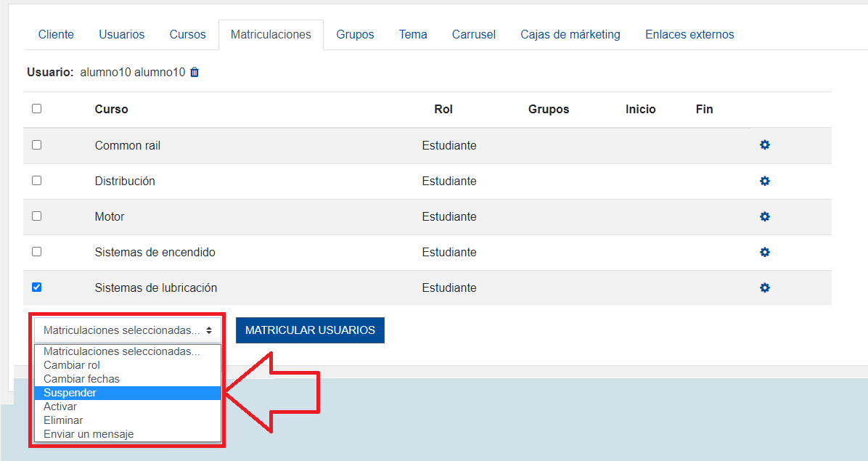Screen dimensions: 868x461
Task: Click the gear icon in Motor row
Action: click(764, 216)
